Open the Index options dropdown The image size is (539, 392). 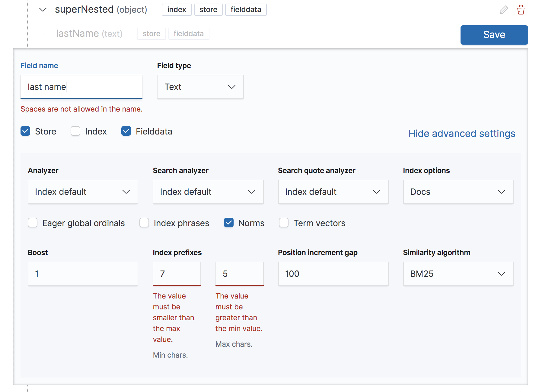click(x=458, y=192)
